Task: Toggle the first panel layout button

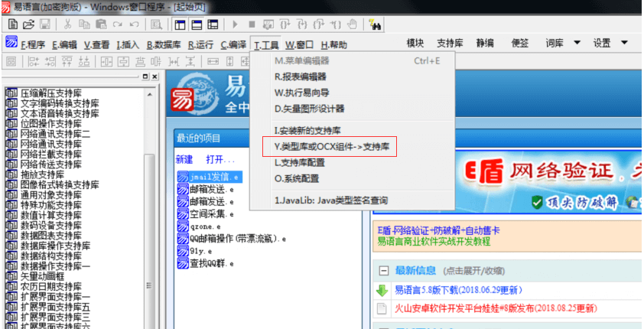Action: click(x=180, y=24)
